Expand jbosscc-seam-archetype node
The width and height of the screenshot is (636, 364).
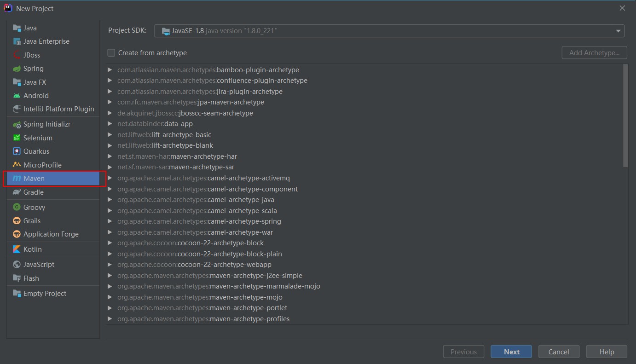110,113
